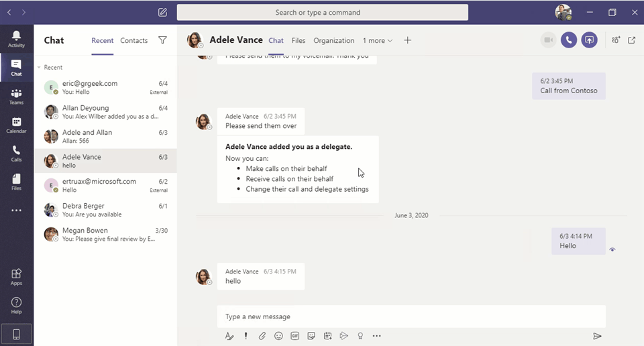Add a tab with the plus button
Image resolution: width=644 pixels, height=346 pixels.
(407, 40)
